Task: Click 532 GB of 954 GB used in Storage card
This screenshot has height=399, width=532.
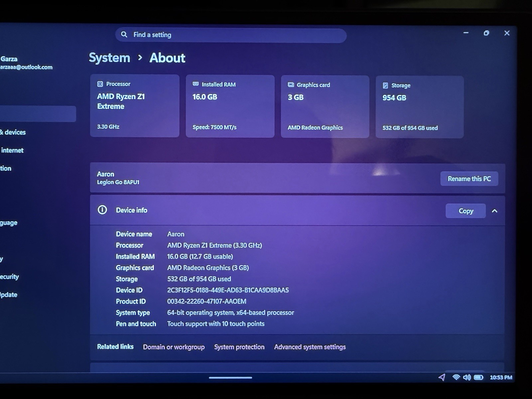Action: point(410,128)
